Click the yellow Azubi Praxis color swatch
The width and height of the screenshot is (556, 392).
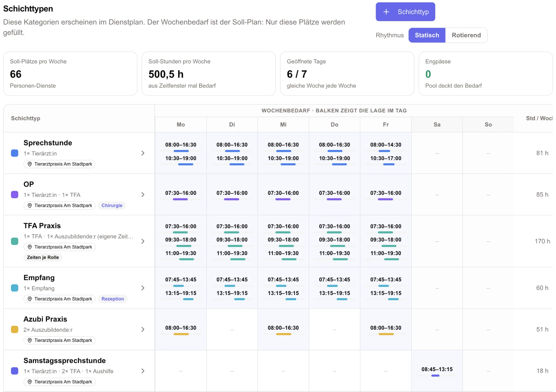[14, 329]
